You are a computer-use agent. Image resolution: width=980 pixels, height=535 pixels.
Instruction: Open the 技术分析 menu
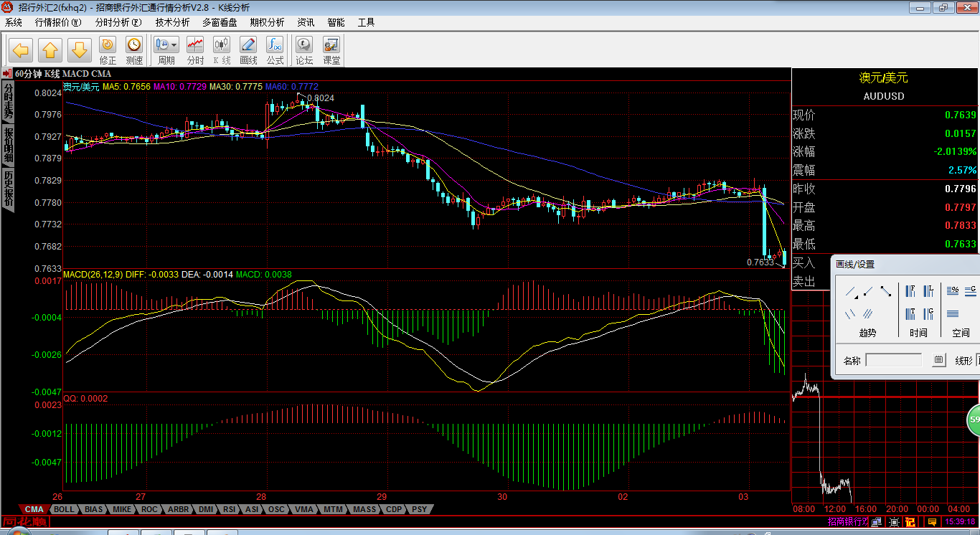(172, 22)
